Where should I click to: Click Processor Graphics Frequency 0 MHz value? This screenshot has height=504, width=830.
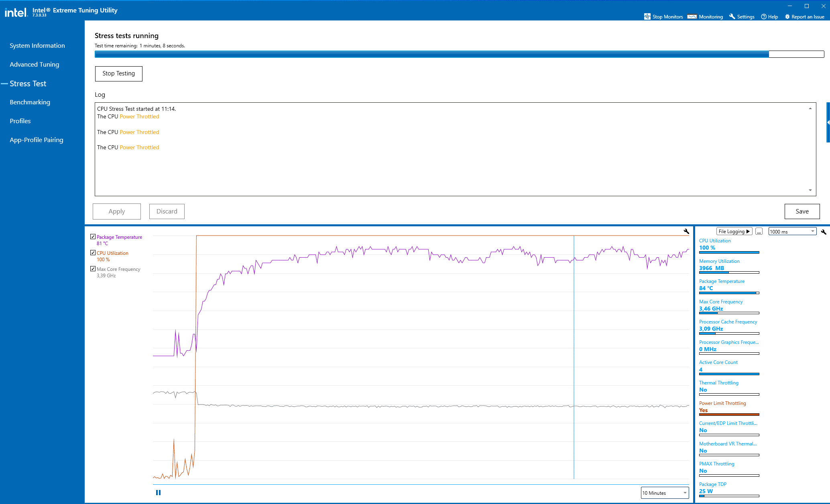[708, 349]
